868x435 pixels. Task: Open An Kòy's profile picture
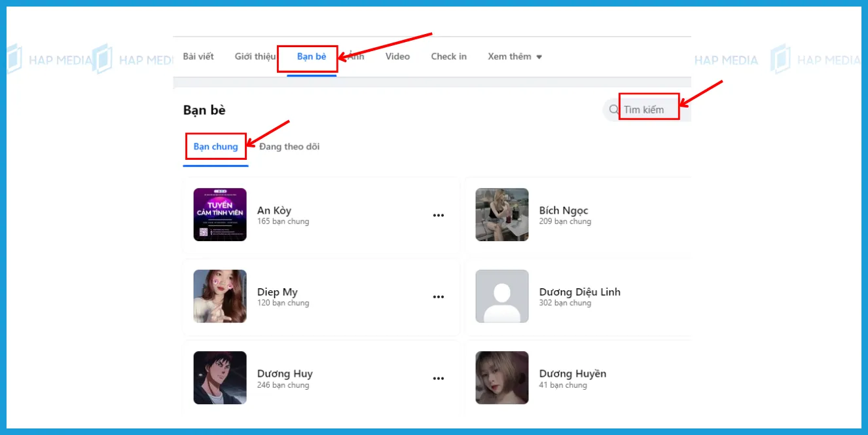(219, 215)
